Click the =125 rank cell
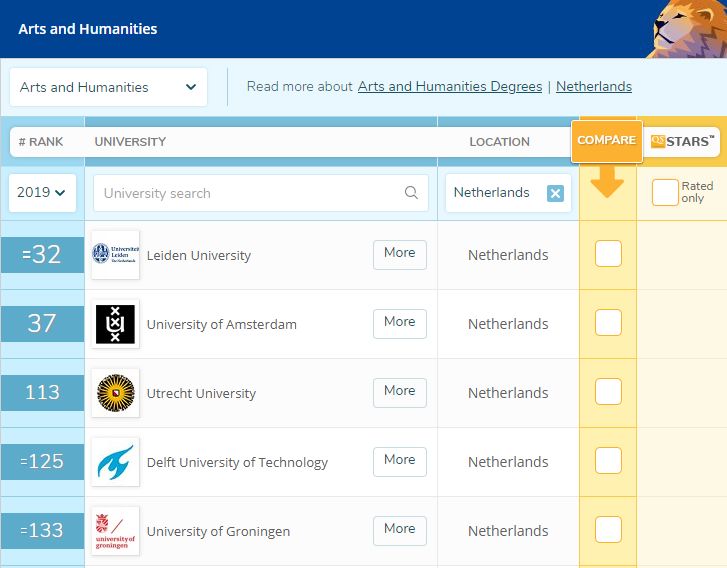This screenshot has height=568, width=727. (42, 462)
